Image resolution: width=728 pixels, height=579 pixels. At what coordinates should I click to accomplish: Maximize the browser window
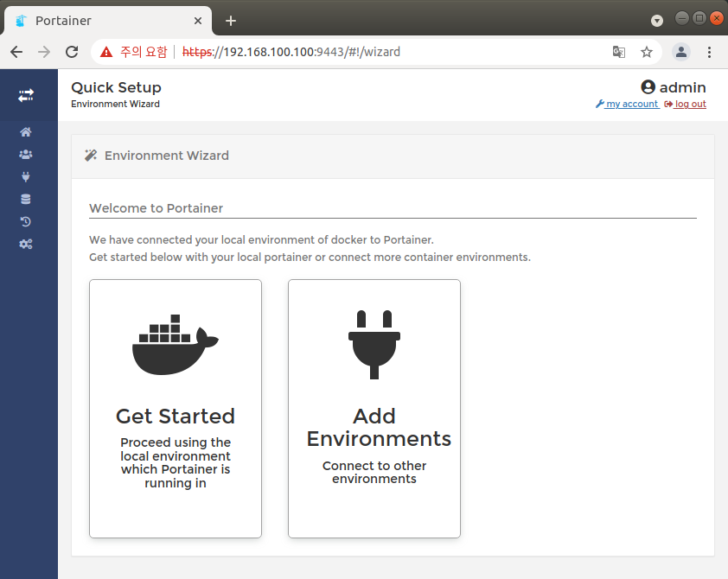699,18
